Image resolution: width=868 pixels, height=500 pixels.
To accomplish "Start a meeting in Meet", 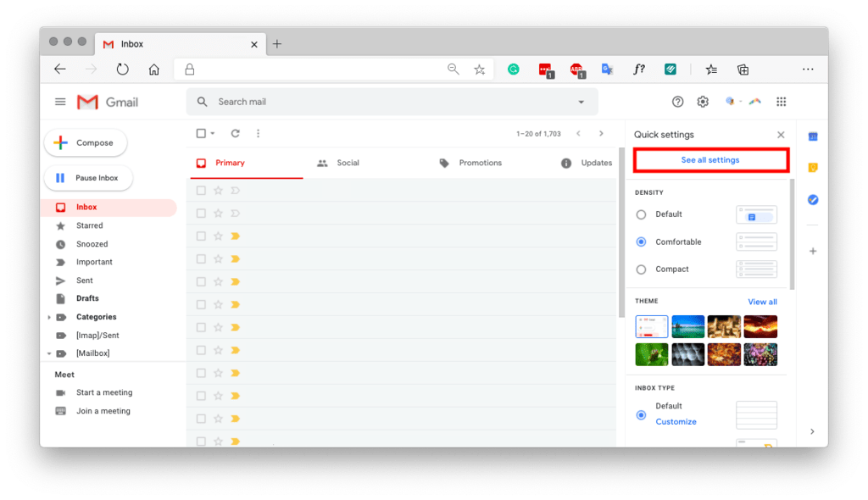I will click(x=104, y=392).
